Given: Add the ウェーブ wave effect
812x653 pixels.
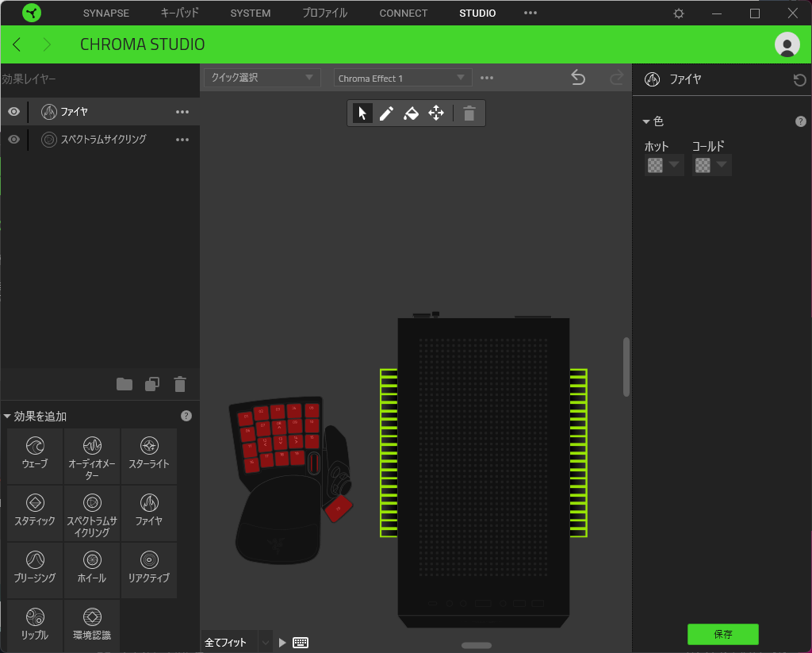Looking at the screenshot, I should (35, 455).
